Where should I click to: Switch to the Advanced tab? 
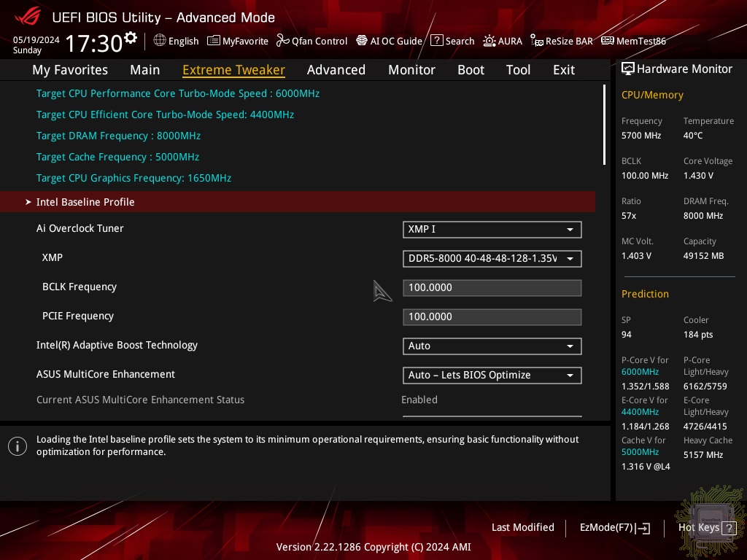point(336,70)
